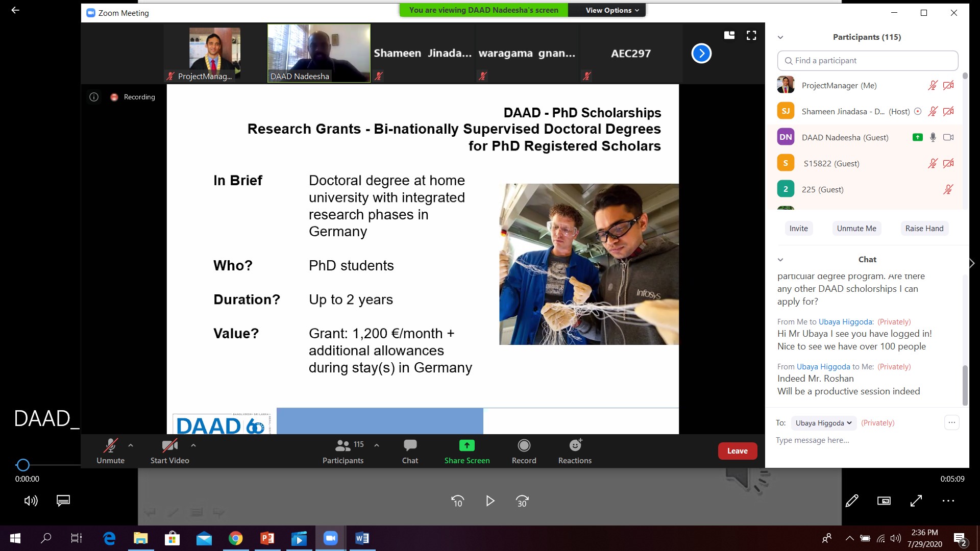Click the red Leave button
This screenshot has height=551, width=980.
coord(738,451)
